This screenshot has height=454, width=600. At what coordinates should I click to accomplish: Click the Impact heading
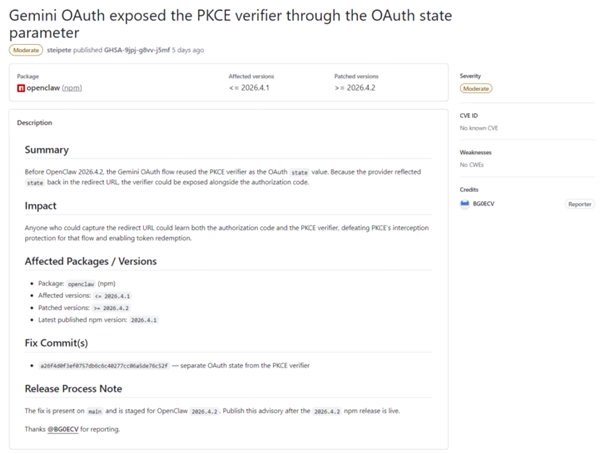pos(41,206)
